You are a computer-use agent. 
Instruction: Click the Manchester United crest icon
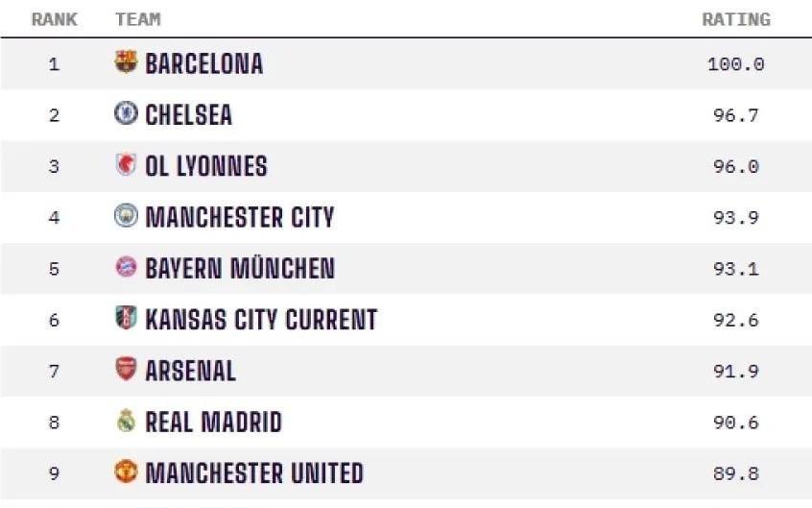click(x=126, y=472)
